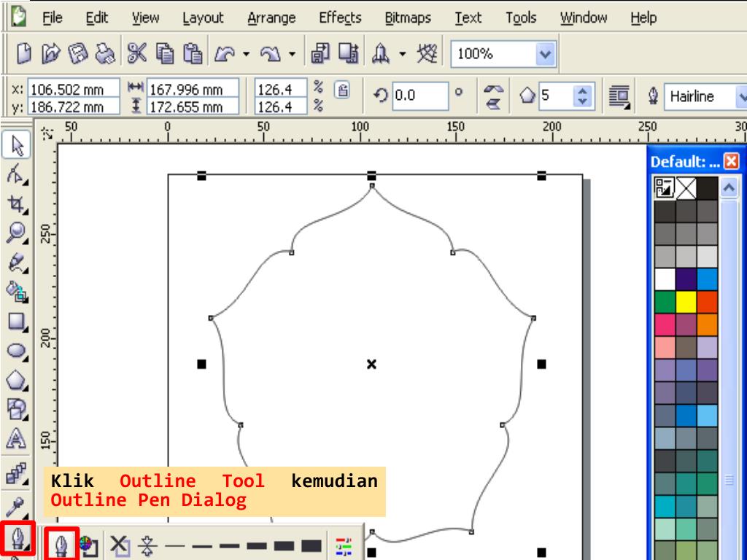The width and height of the screenshot is (747, 560).
Task: Expand the Redo history dropdown arrow
Action: (293, 54)
